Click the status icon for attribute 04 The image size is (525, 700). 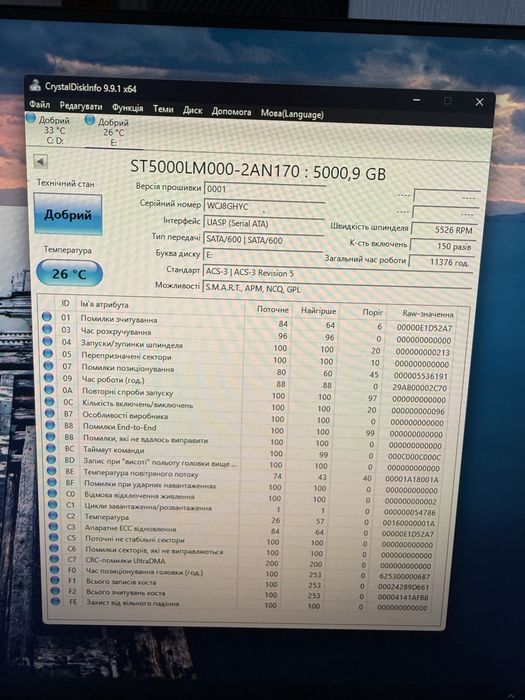click(x=48, y=341)
